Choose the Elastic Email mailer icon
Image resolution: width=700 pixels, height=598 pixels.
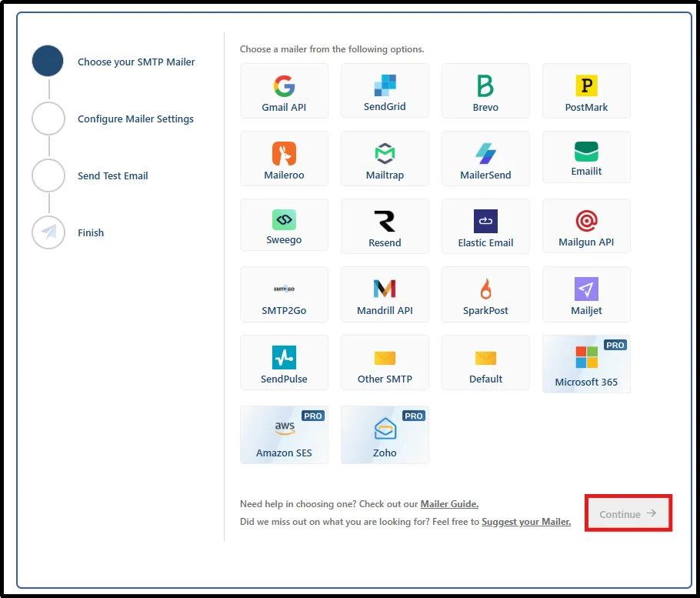(x=485, y=221)
